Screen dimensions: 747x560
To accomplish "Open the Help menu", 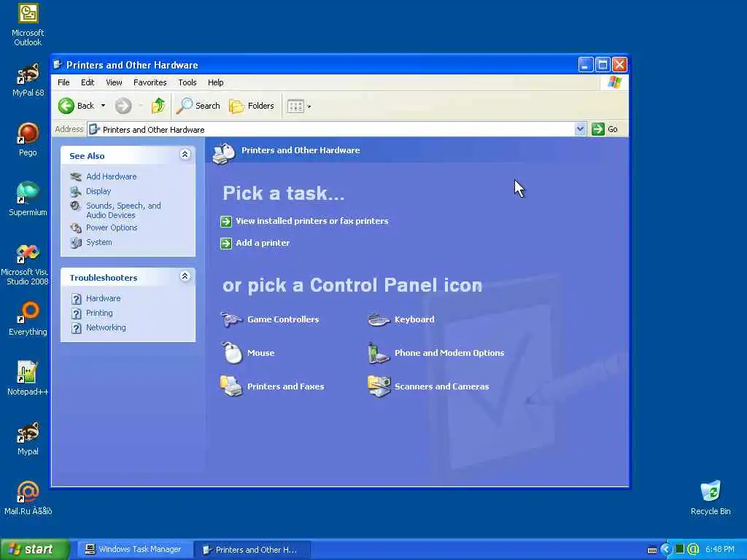I will click(215, 82).
